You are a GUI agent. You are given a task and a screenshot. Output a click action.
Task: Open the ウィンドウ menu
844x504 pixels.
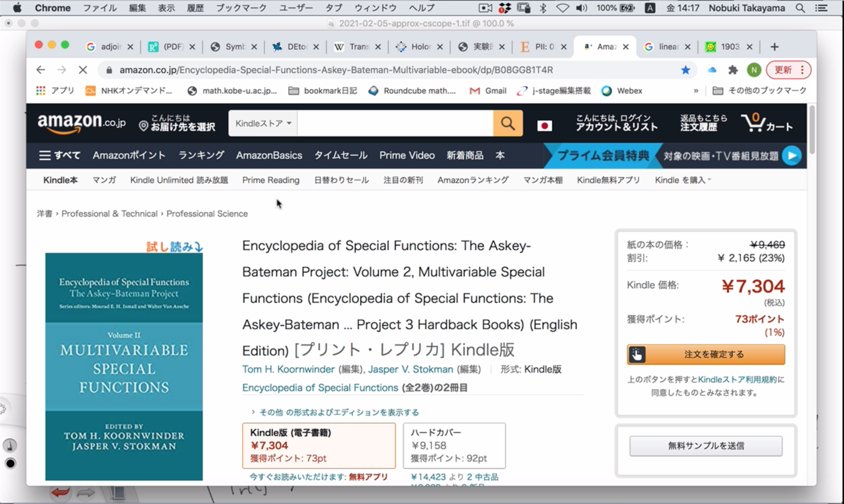click(375, 8)
